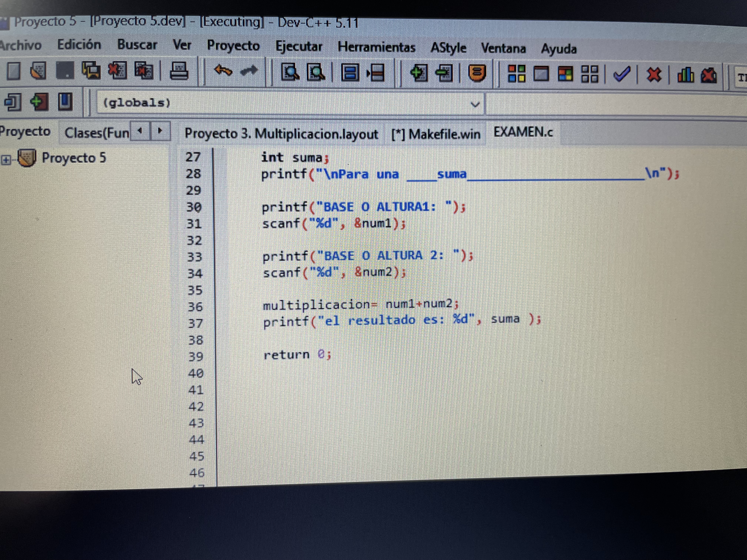
Task: Click the Run program icon
Action: 541,74
